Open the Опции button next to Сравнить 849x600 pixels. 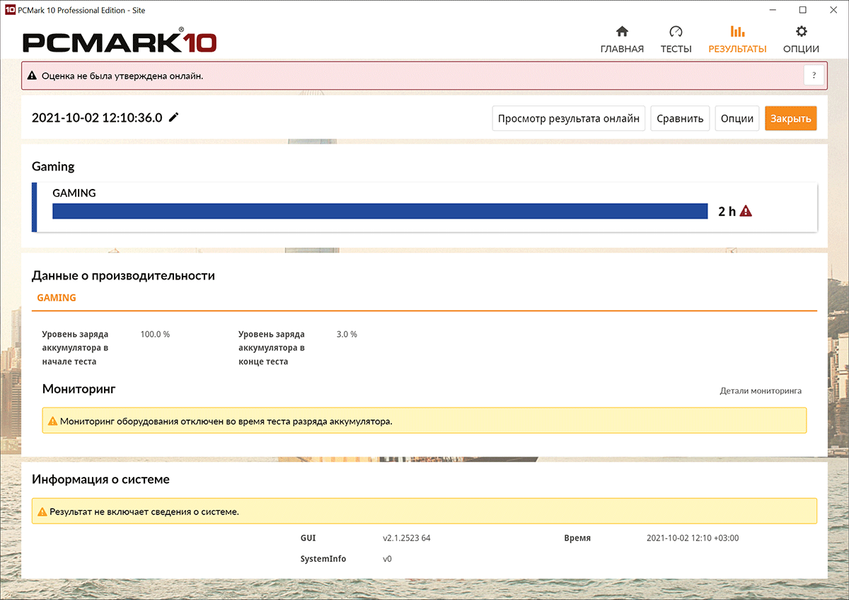click(737, 118)
